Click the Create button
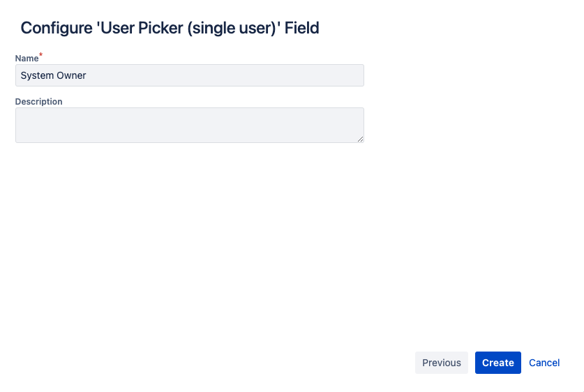Screen dimensions: 584x392 pos(497,363)
